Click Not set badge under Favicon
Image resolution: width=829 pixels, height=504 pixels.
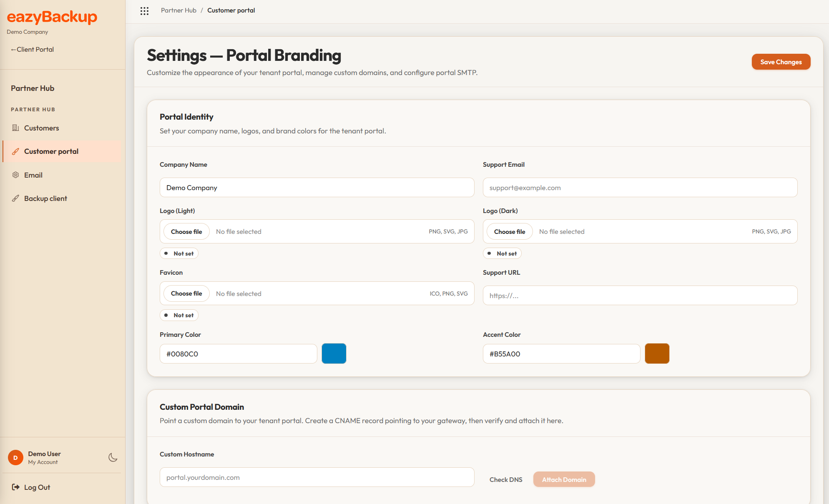(179, 315)
